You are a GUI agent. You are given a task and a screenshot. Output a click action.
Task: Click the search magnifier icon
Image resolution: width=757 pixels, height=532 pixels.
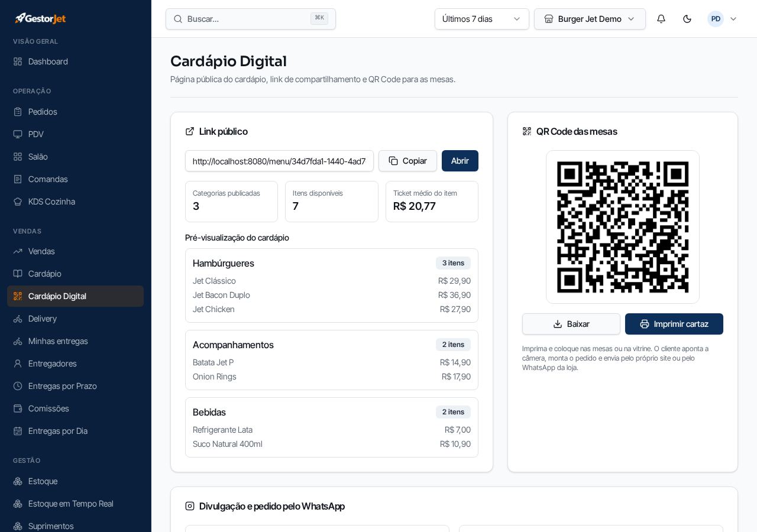coord(177,19)
